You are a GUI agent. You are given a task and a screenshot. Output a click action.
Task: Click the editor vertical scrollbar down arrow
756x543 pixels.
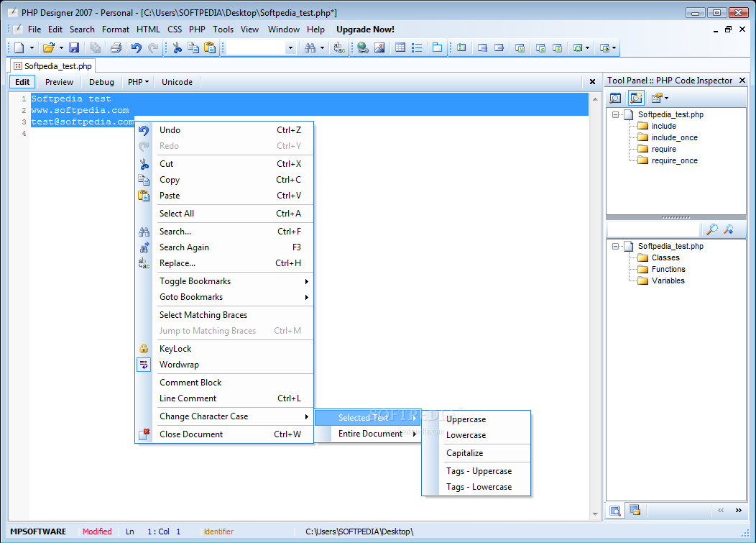tap(595, 514)
